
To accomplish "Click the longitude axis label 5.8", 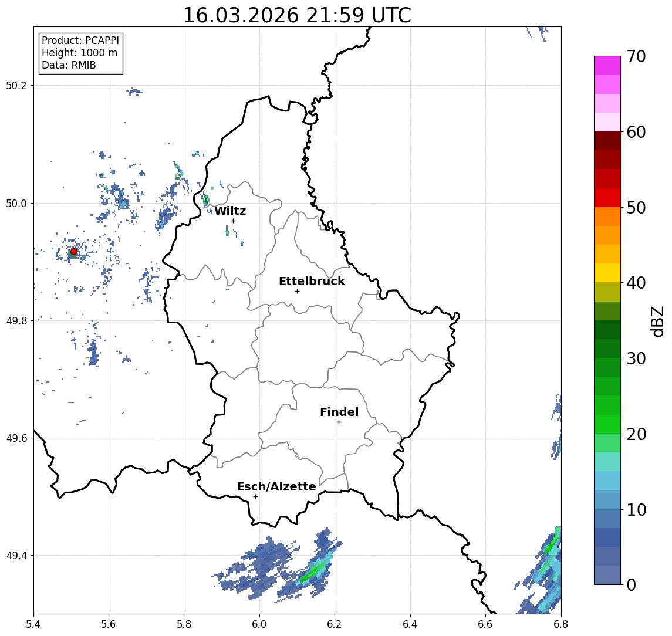I will 184,624.
